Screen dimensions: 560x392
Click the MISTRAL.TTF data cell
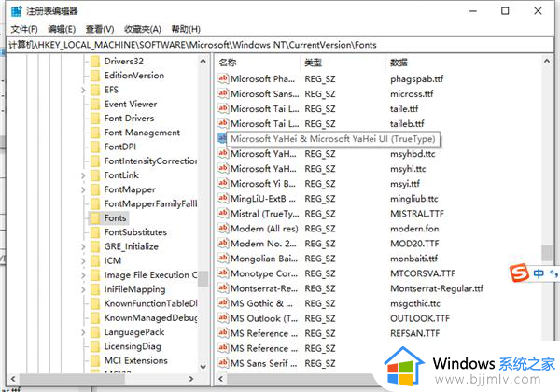[417, 214]
